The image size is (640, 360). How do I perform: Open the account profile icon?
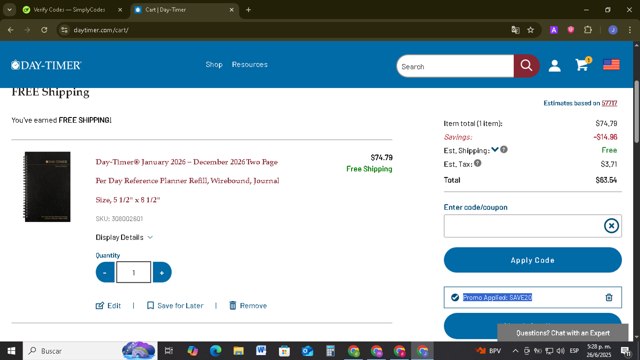[x=554, y=66]
